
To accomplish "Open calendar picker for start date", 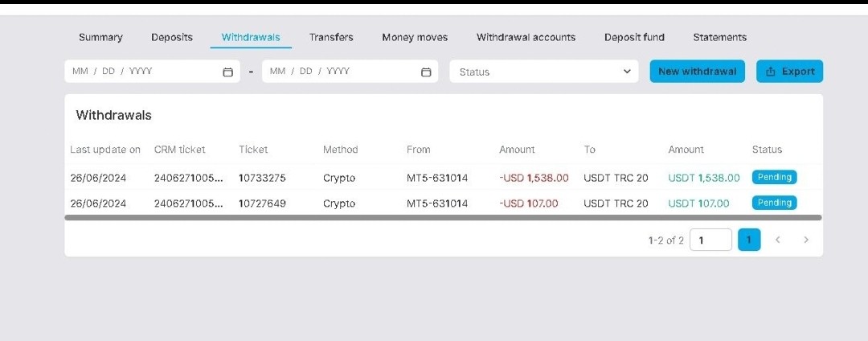I will [227, 72].
